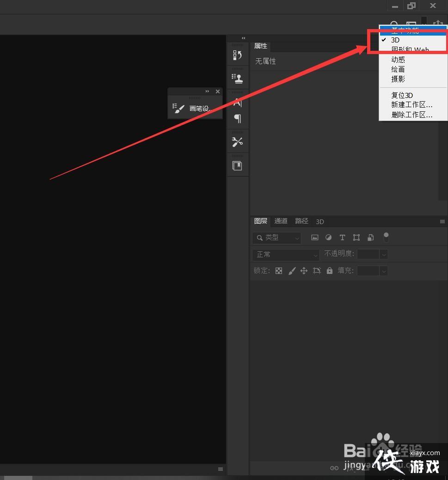Open the Paragraph panel icon
448x480 pixels.
tap(238, 119)
